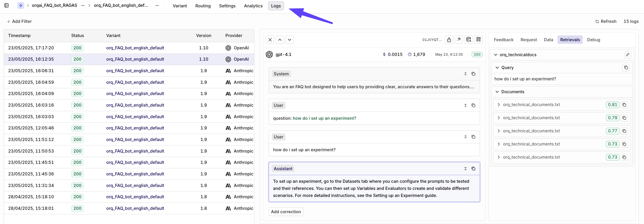Image resolution: width=644 pixels, height=224 pixels.
Task: Click the lightning bolt project icon
Action: [21, 6]
